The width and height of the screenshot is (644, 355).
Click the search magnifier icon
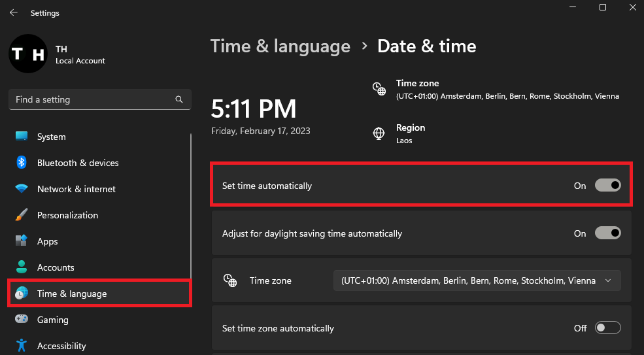point(179,99)
